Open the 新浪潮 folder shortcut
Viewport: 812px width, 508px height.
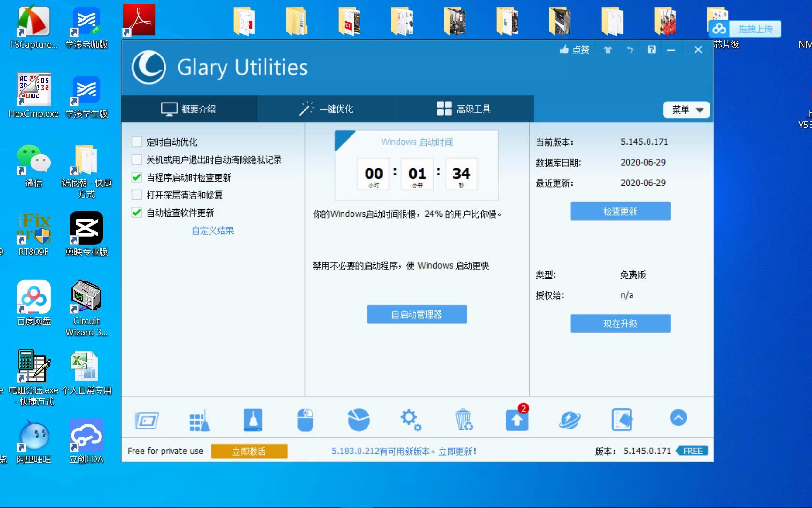click(x=86, y=171)
